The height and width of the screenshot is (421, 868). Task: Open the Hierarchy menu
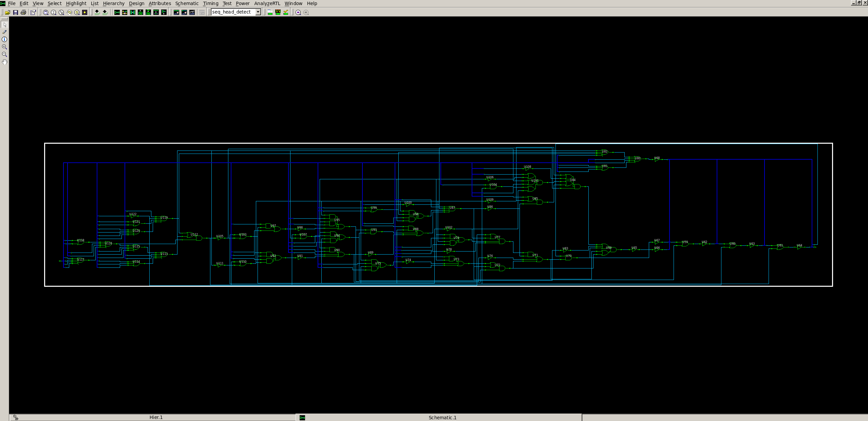click(x=113, y=3)
